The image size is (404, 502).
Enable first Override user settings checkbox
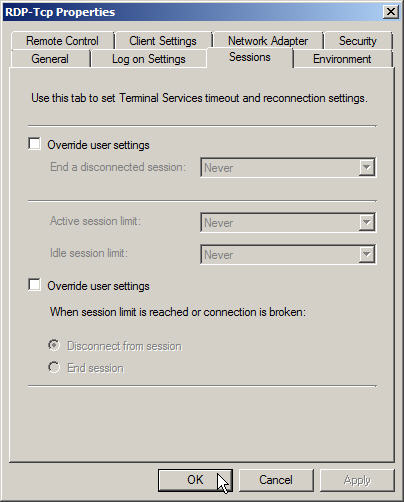pyautogui.click(x=35, y=144)
